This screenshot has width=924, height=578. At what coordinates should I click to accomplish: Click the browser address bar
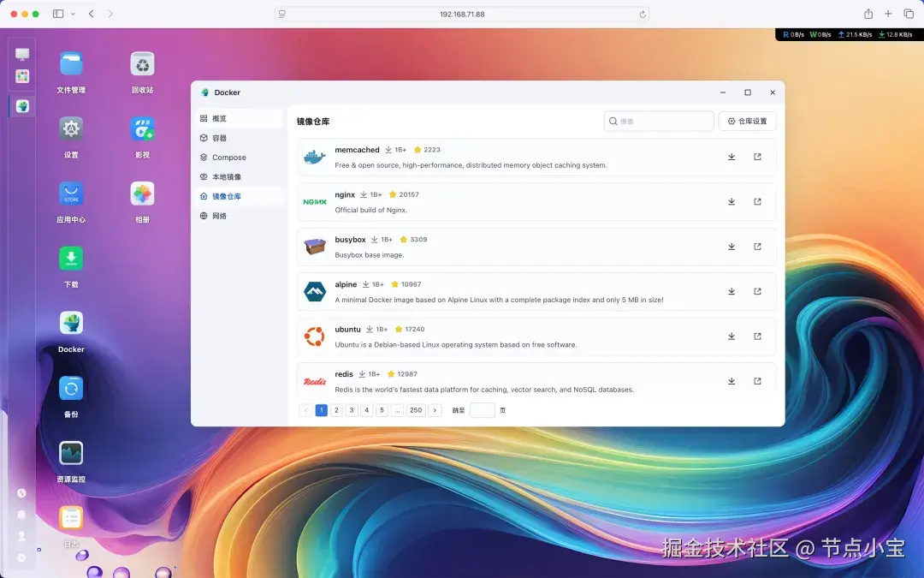462,15
